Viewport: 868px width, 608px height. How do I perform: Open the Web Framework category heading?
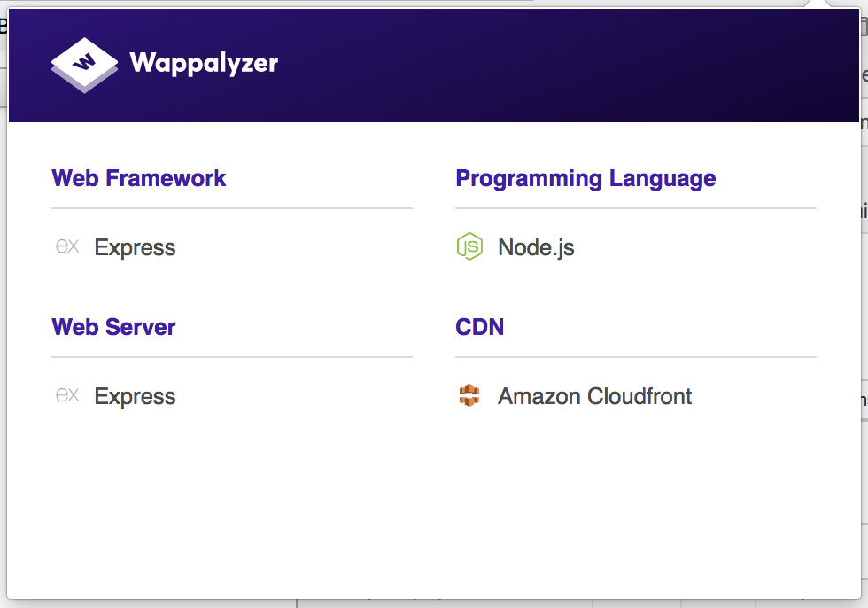[x=138, y=178]
